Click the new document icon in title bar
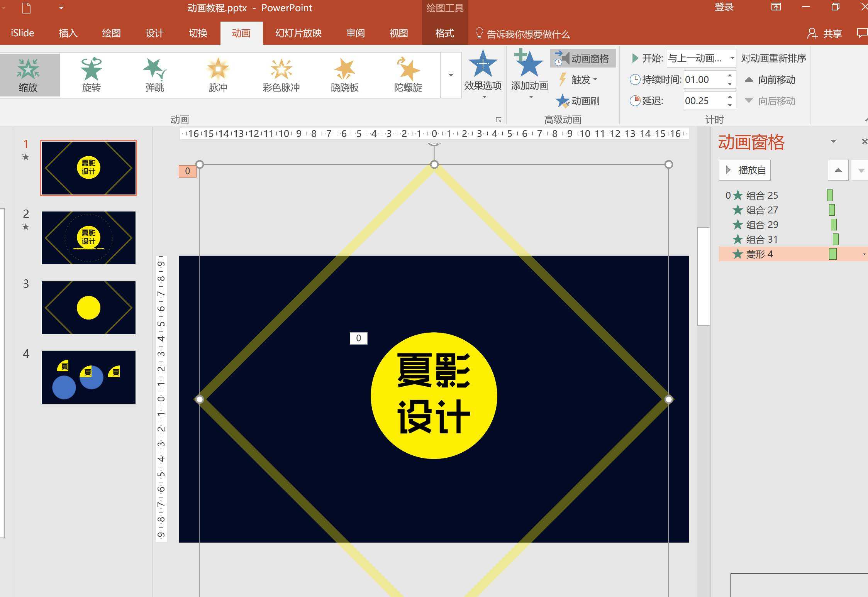 pyautogui.click(x=26, y=8)
